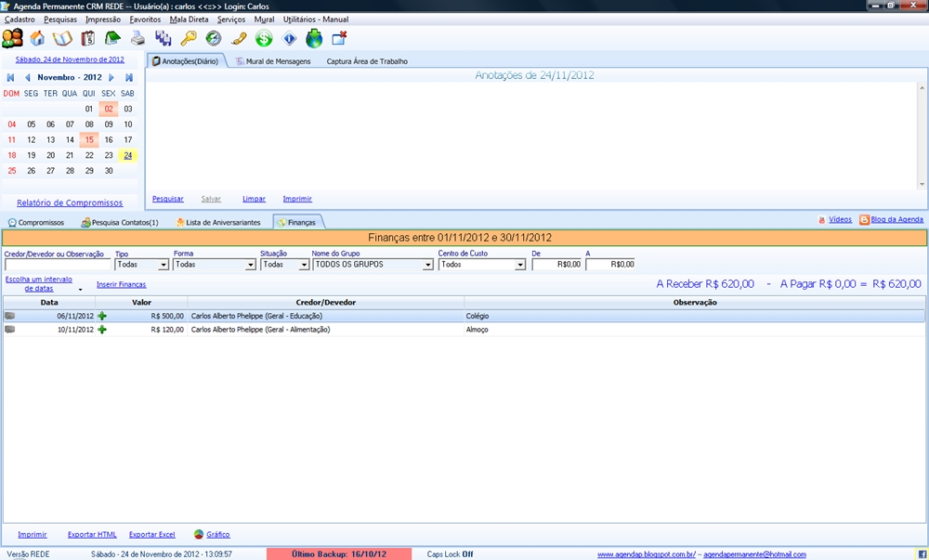Click the round refresh arrows icon
Viewport: 929px width, 560px height.
pyautogui.click(x=214, y=38)
